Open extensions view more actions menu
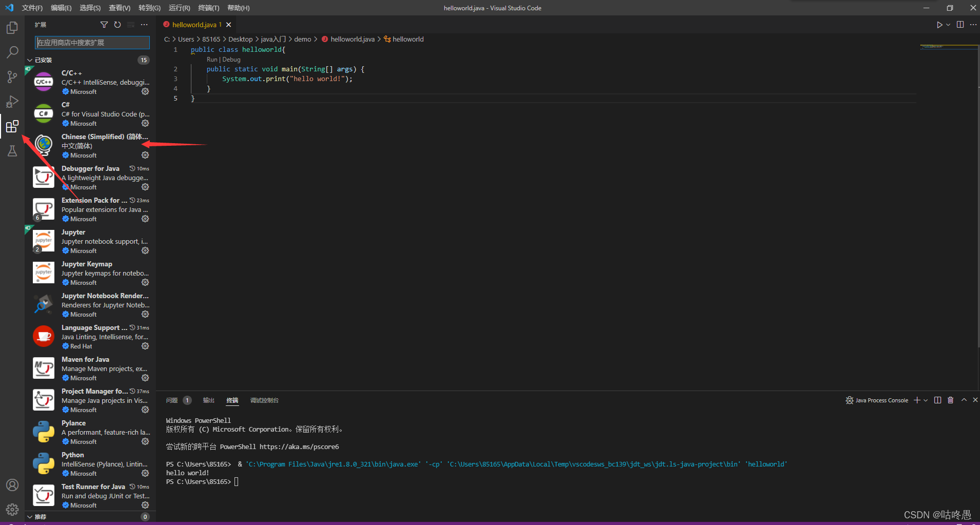The height and width of the screenshot is (525, 980). [144, 25]
